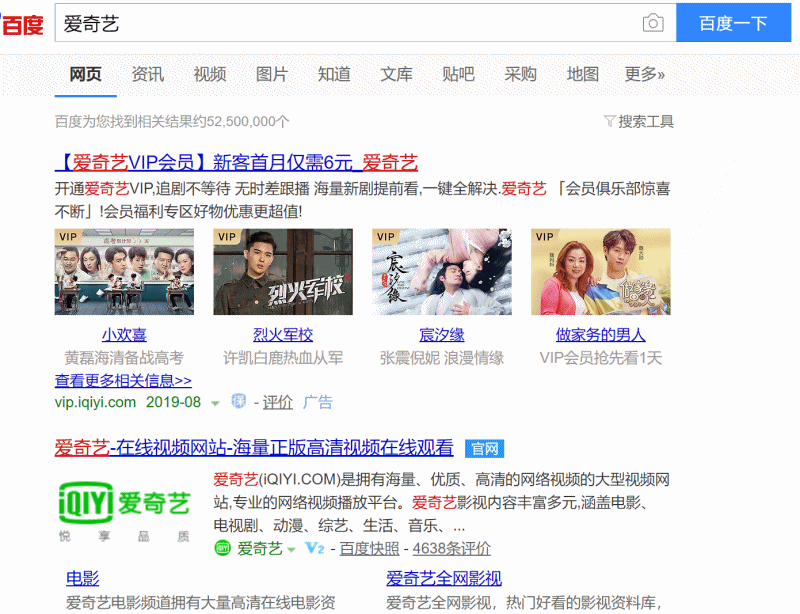Open the 百度快照 cached link
Screen dimensions: 800x614
pyautogui.click(x=369, y=549)
